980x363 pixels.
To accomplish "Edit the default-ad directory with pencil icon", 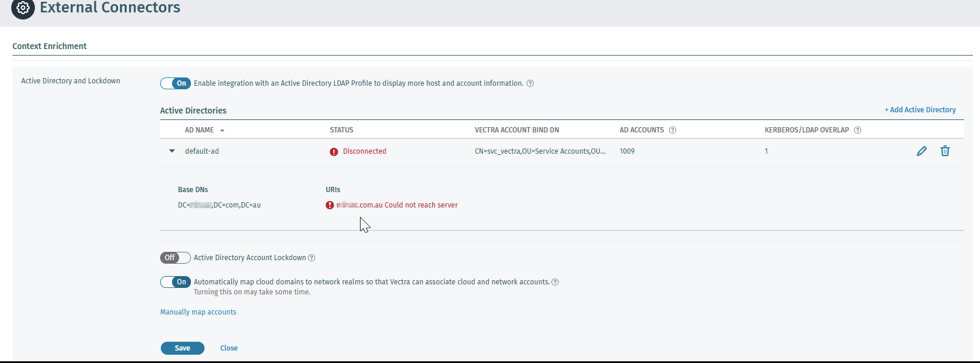I will pos(921,151).
